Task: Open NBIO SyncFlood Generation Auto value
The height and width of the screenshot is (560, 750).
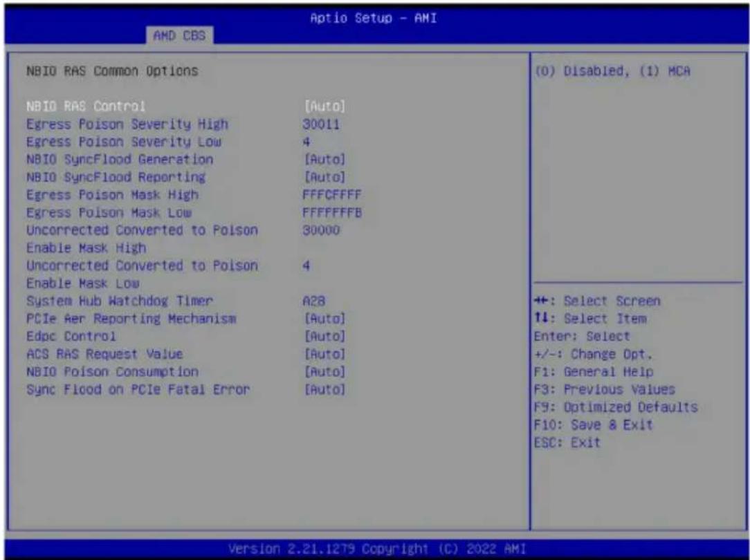Action: 324,159
